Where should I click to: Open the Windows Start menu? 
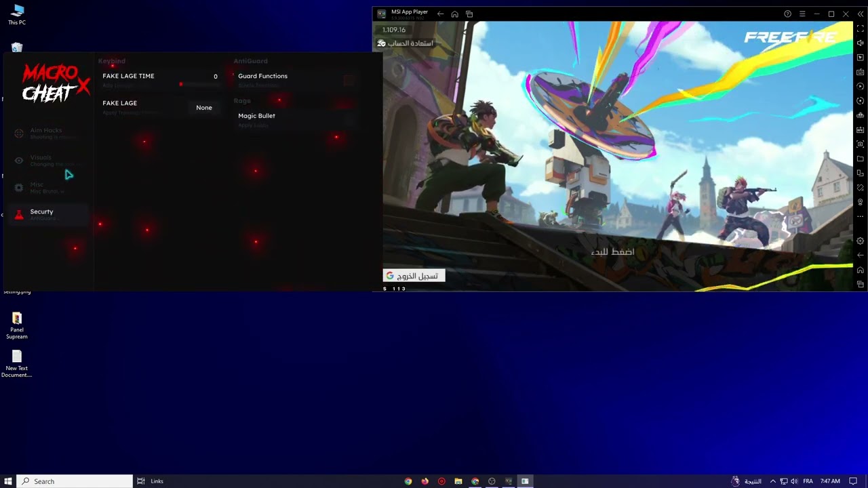point(8,481)
